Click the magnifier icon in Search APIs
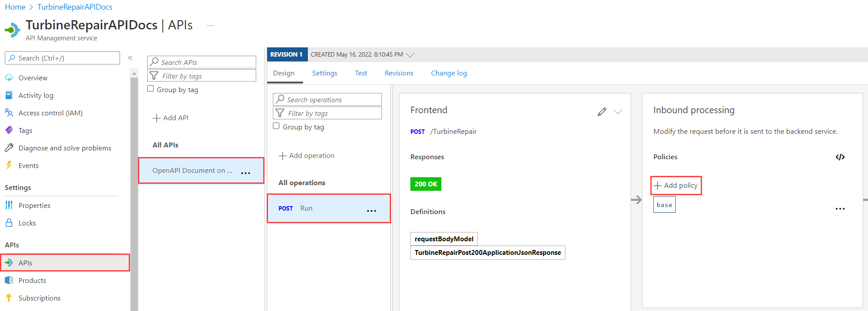This screenshot has width=868, height=311. coord(154,62)
